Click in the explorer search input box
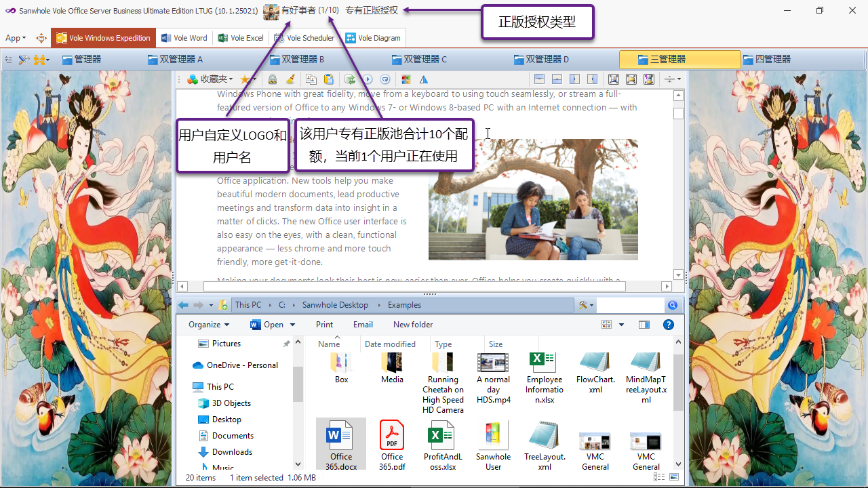Image resolution: width=868 pixels, height=488 pixels. [630, 305]
